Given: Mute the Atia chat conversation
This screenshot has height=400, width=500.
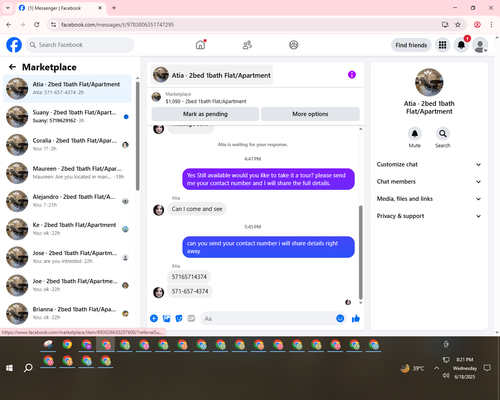Looking at the screenshot, I should (414, 134).
